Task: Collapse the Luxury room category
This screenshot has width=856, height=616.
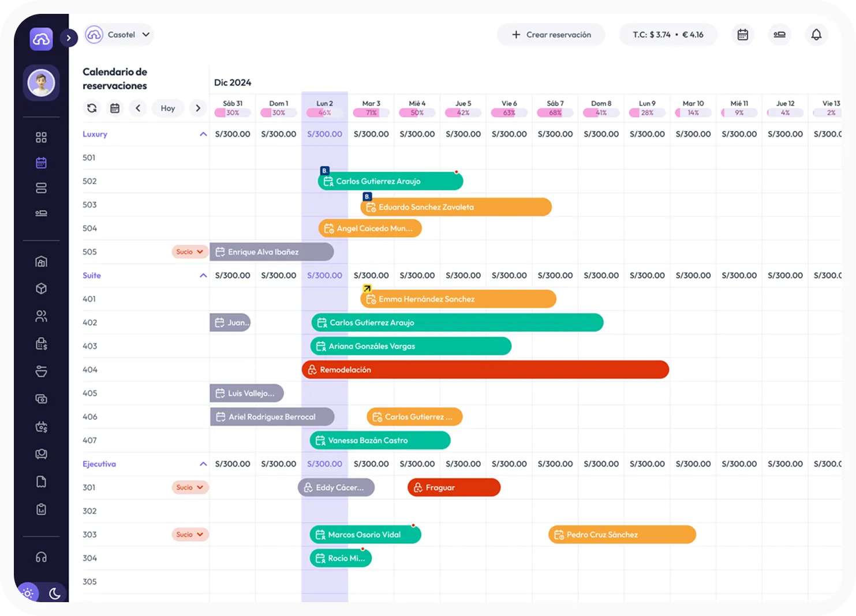Action: 203,134
